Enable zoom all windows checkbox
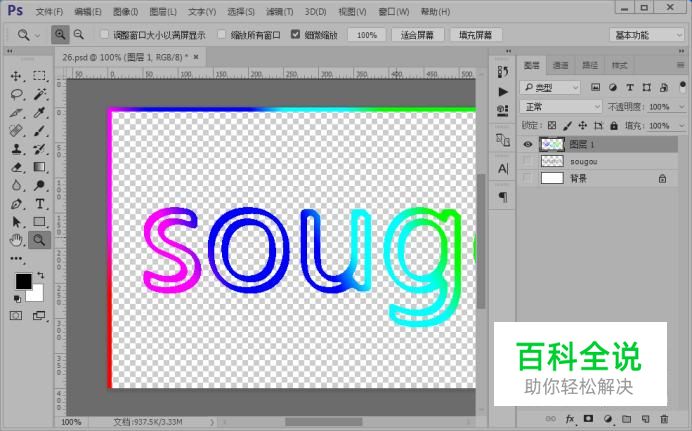 222,34
